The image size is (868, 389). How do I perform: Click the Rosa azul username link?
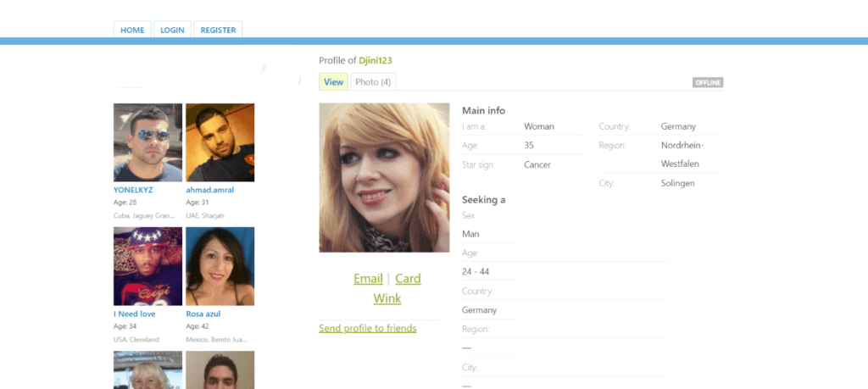click(203, 314)
